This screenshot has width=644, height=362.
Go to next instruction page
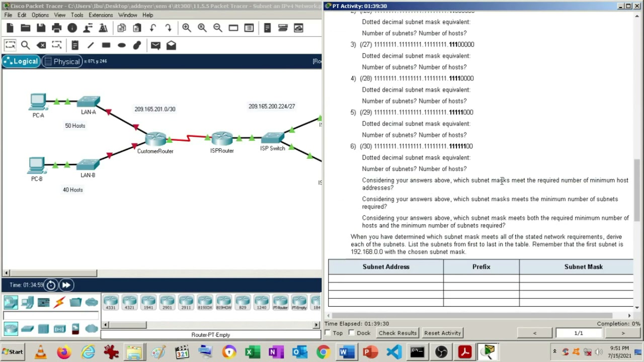pyautogui.click(x=623, y=333)
